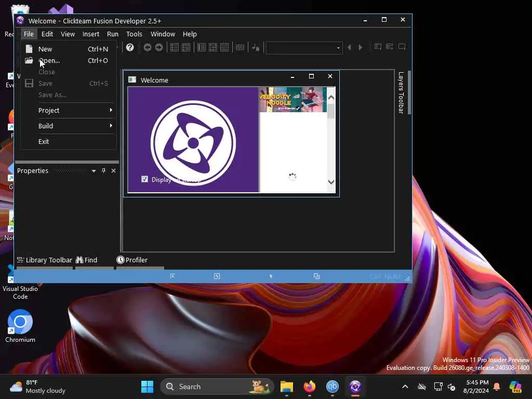Minimize the inner Welcome window

pos(292,76)
